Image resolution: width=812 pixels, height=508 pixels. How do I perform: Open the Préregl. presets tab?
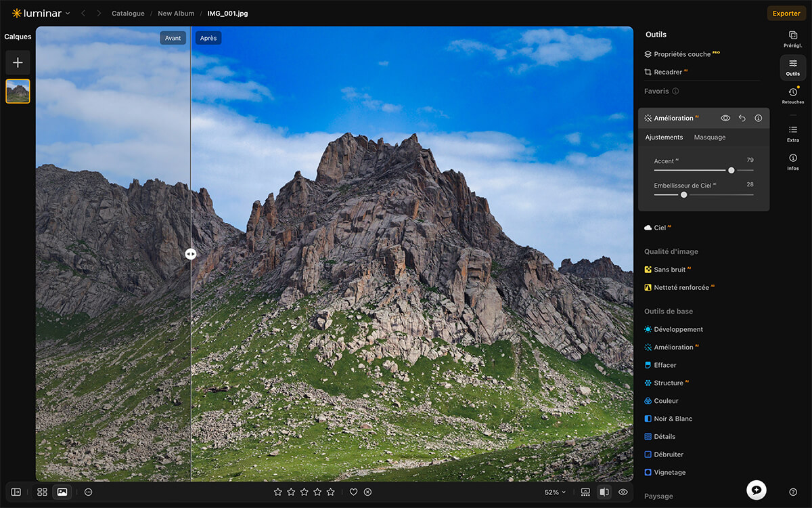tap(793, 39)
